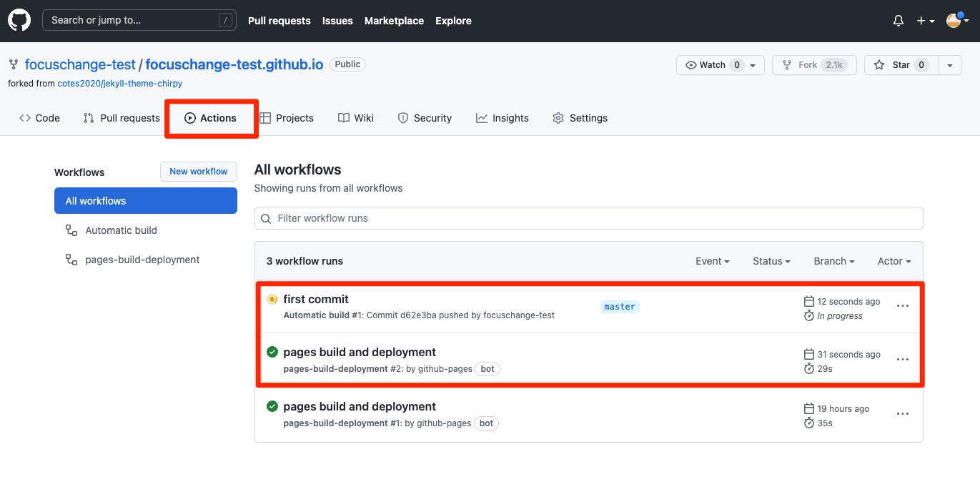The image size is (980, 477).
Task: Open the options menu for pages-build-deployment #2 run
Action: pos(903,360)
